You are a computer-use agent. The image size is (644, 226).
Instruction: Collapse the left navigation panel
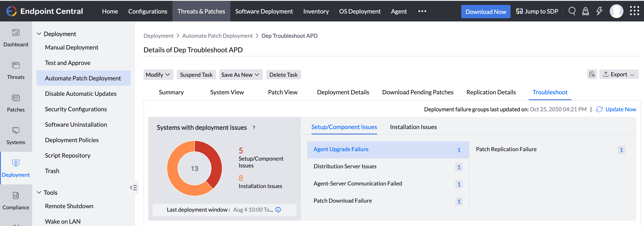click(133, 187)
